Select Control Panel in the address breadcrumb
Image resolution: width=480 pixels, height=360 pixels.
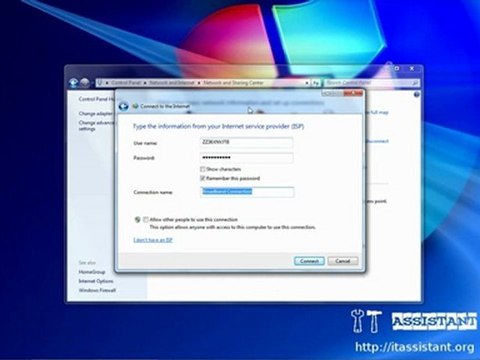[126, 83]
